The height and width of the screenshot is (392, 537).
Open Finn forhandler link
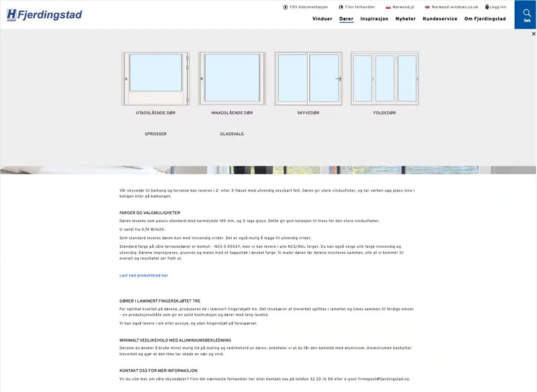tap(360, 7)
